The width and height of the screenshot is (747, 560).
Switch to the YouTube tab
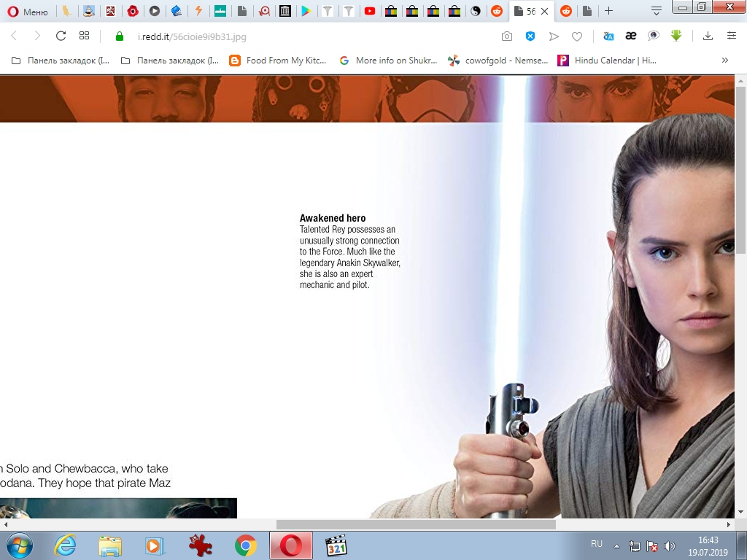(370, 11)
